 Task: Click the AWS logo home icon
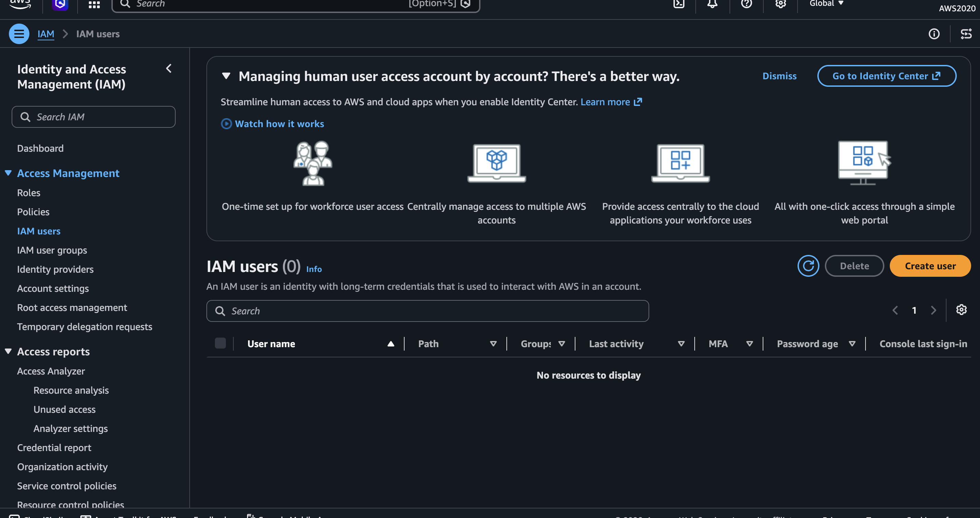(x=20, y=4)
